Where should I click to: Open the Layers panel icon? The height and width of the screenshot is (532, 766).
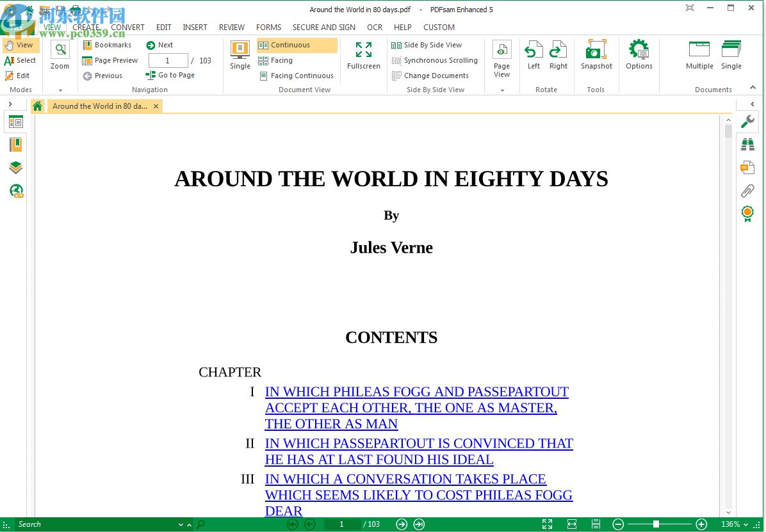[15, 167]
